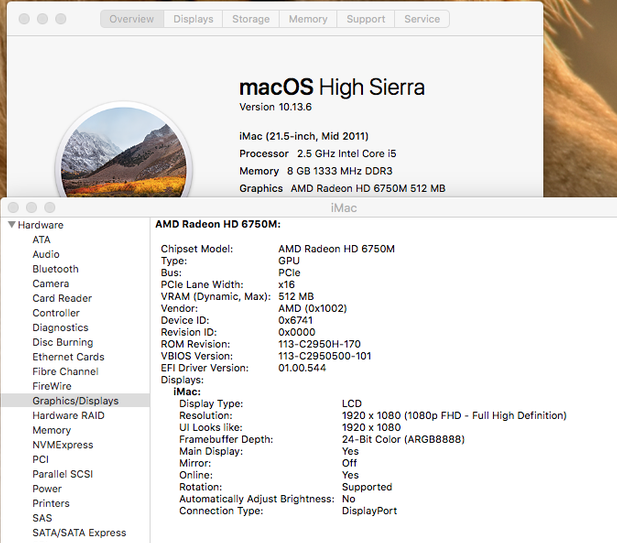Select FireWire in the sidebar
The image size is (617, 543).
(x=52, y=386)
